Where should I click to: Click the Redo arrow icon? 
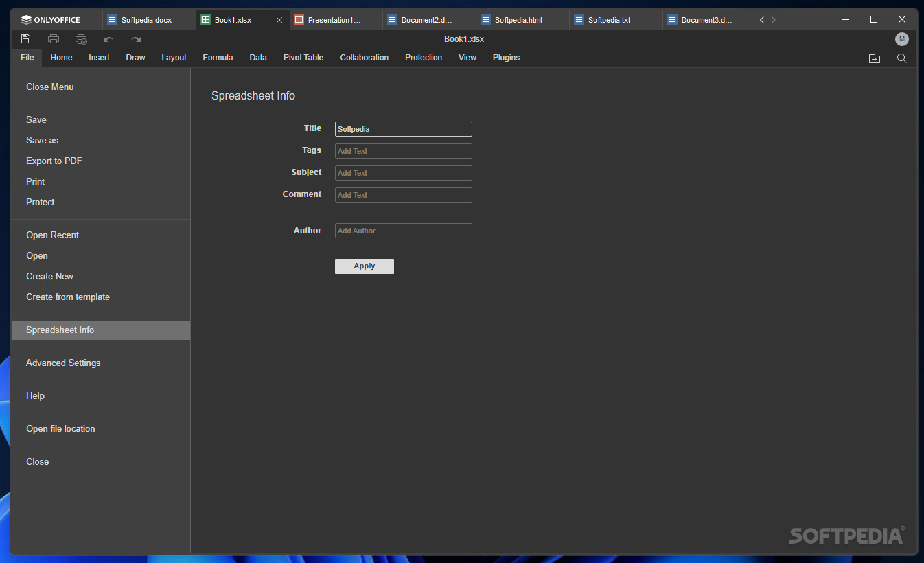[x=136, y=39]
